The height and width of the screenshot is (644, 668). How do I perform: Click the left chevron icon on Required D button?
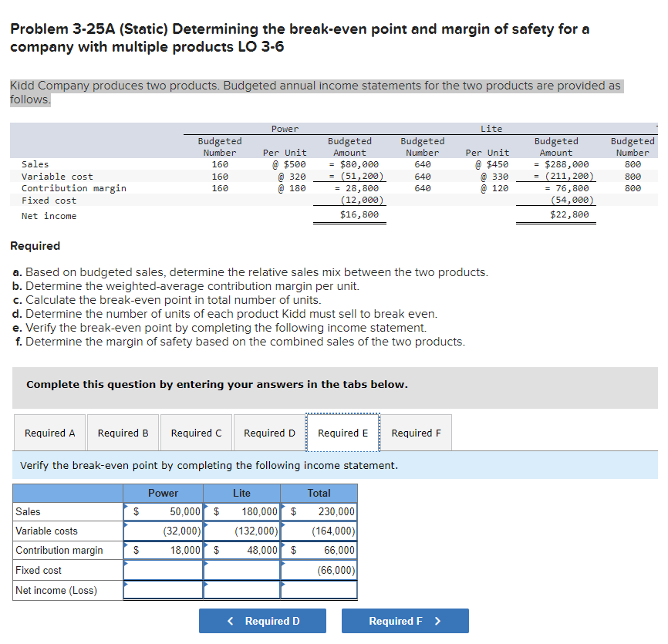(x=231, y=621)
